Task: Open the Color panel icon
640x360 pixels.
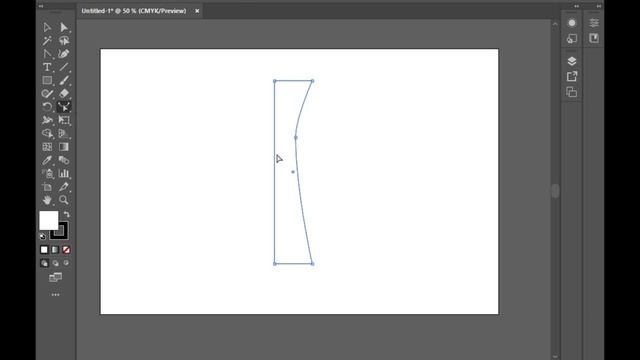Action: point(572,23)
